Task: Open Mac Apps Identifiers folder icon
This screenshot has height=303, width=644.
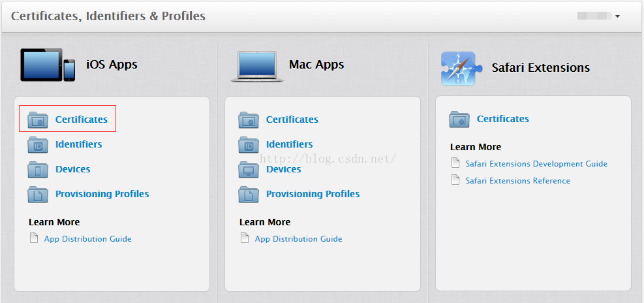Action: click(249, 145)
